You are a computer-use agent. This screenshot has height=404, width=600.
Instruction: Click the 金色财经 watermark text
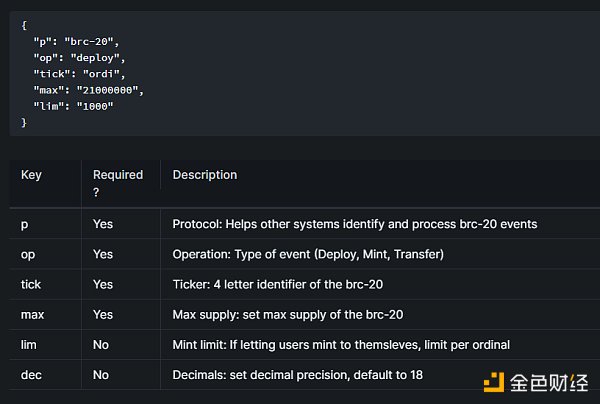click(x=549, y=383)
